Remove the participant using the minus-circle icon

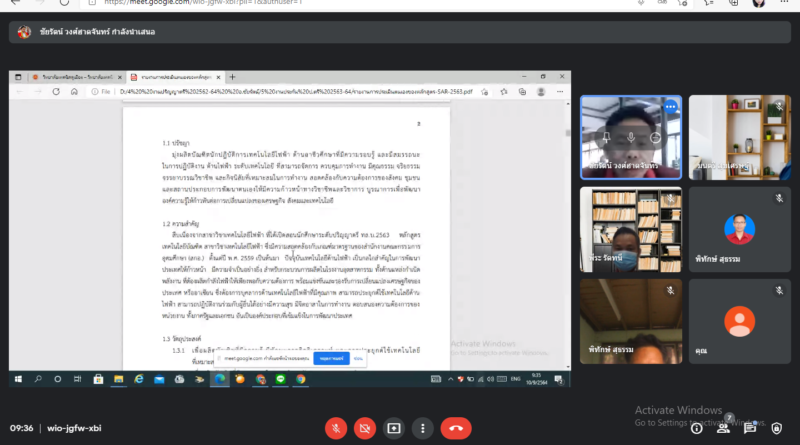click(x=655, y=136)
